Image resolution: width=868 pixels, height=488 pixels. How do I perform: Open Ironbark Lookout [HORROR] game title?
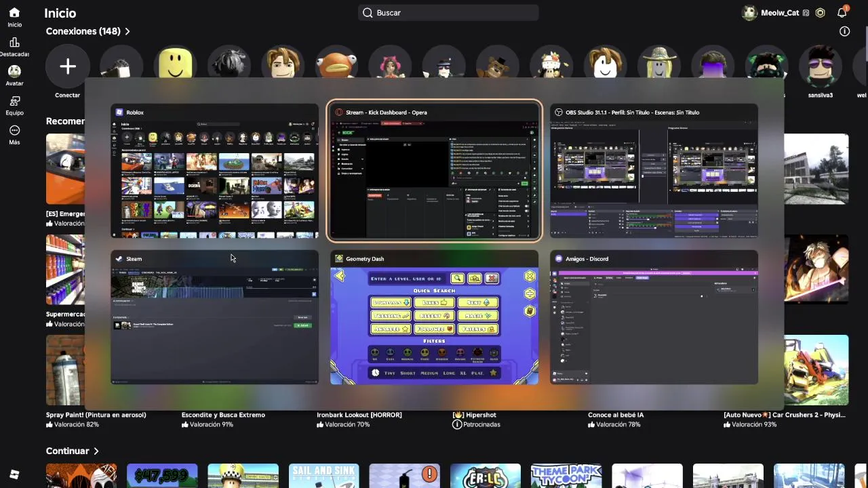(359, 415)
